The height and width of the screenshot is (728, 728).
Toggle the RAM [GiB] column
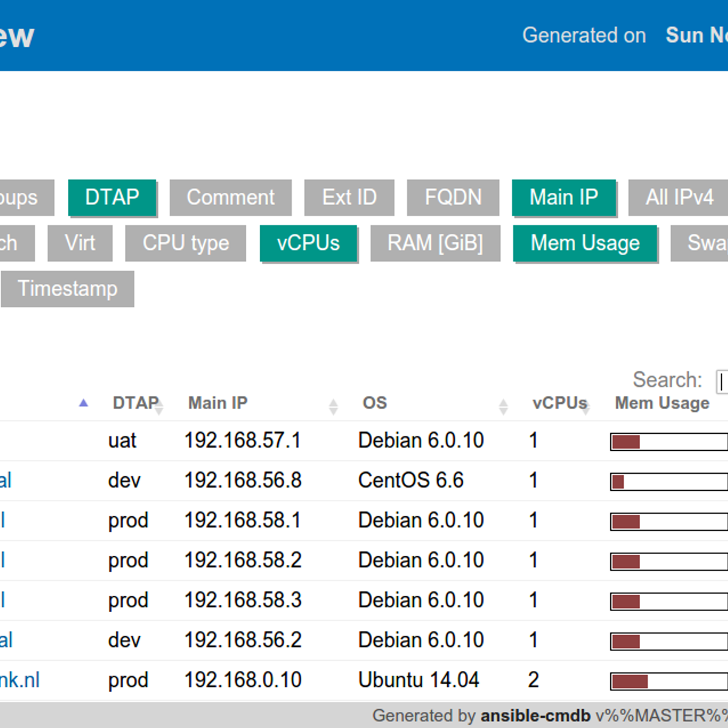(x=436, y=243)
